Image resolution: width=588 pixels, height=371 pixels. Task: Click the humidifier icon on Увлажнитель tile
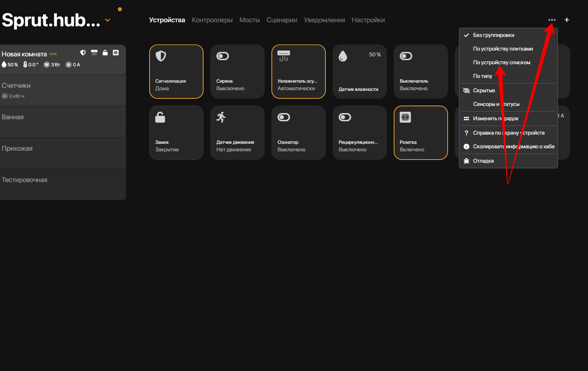[x=283, y=56]
